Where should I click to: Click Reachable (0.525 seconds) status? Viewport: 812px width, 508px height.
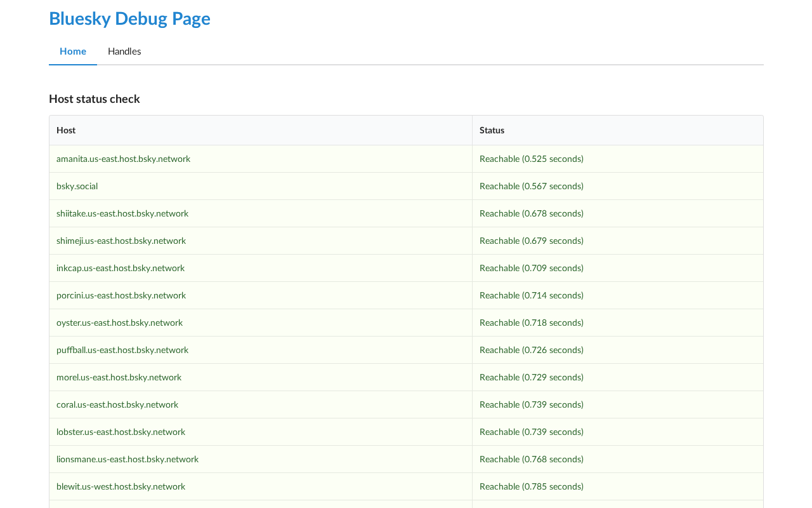532,159
